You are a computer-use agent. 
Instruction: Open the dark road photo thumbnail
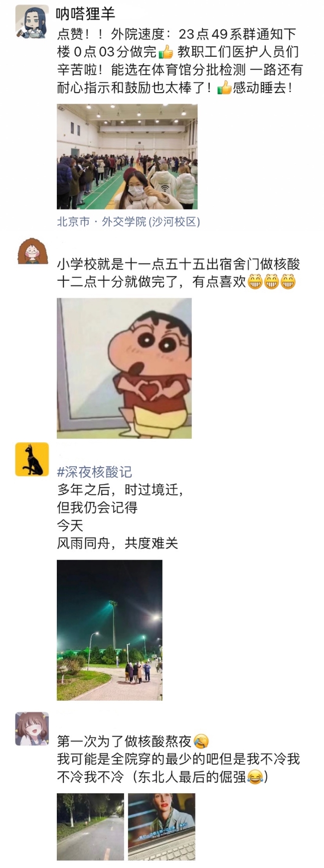coord(90,827)
